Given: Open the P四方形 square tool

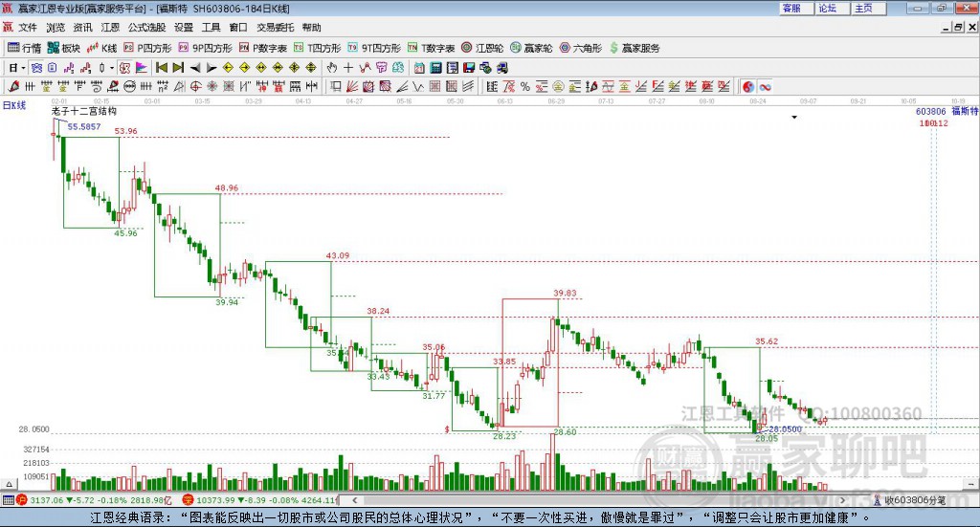Looking at the screenshot, I should pos(147,48).
